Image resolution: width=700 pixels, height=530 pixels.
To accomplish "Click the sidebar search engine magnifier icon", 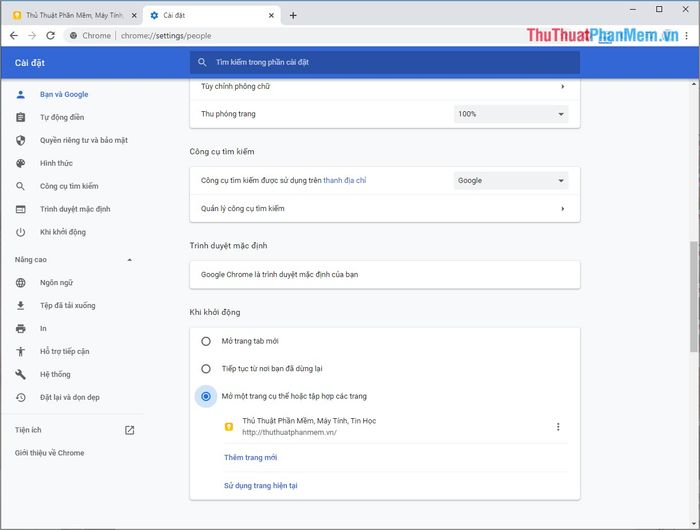I will [21, 186].
